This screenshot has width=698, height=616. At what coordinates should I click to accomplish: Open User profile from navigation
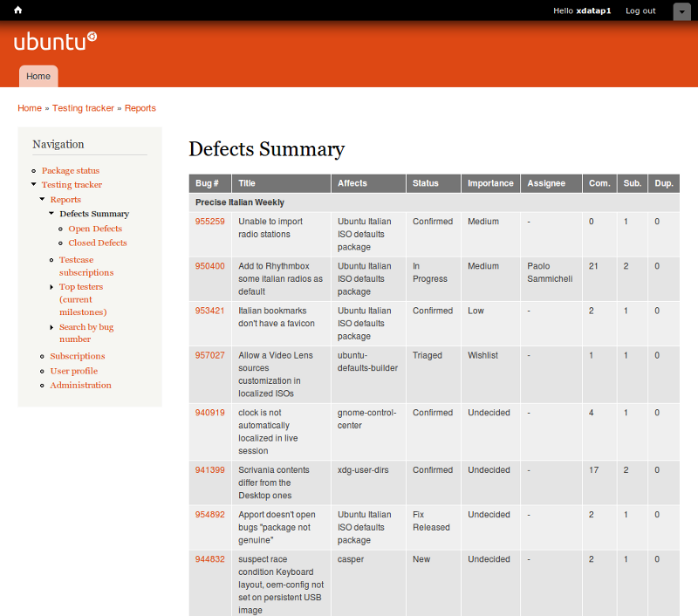pyautogui.click(x=73, y=371)
